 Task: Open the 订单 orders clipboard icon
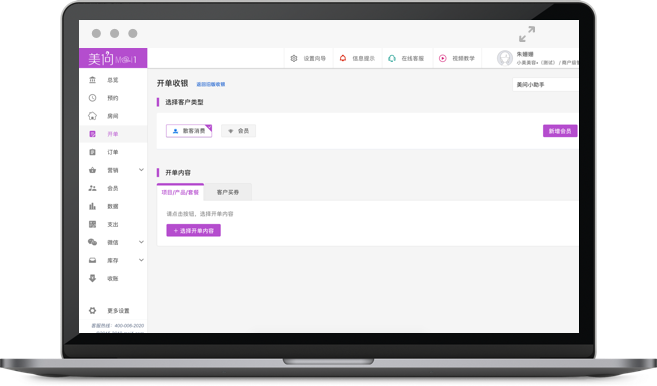[x=93, y=152]
